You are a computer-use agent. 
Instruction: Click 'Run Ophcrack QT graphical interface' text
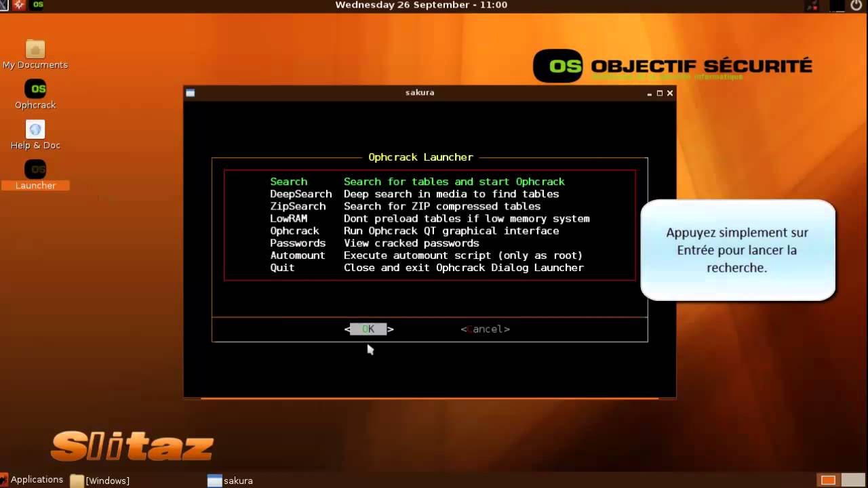click(x=452, y=230)
